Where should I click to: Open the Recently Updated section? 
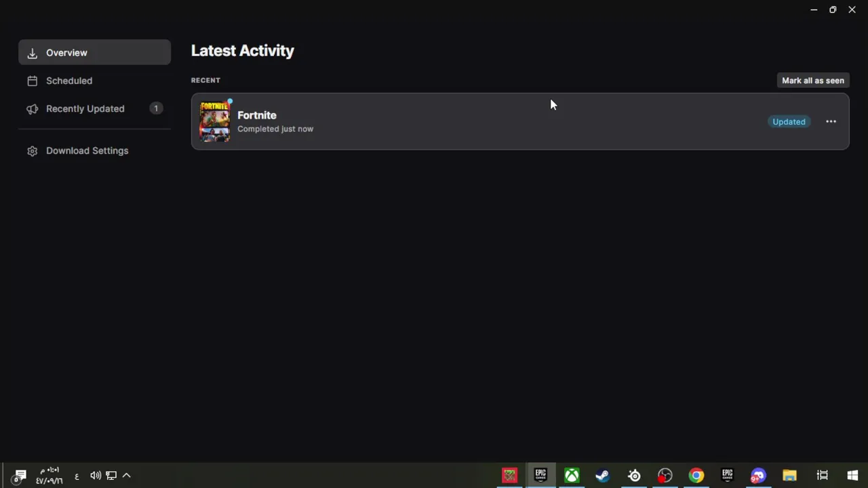pyautogui.click(x=94, y=108)
